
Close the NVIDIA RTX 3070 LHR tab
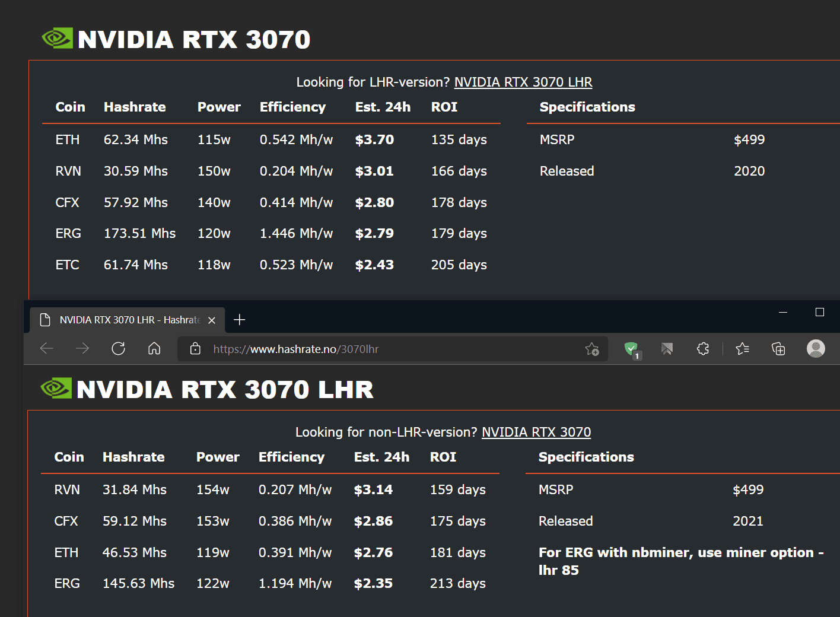tap(212, 320)
